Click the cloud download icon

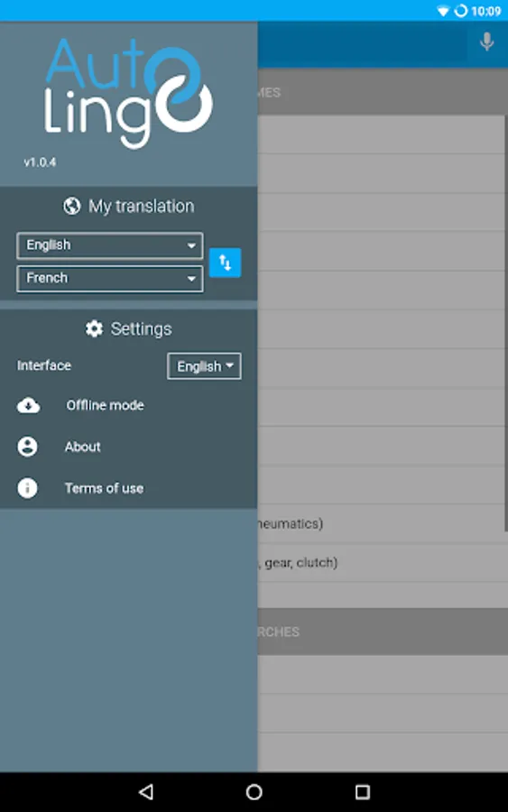[28, 405]
